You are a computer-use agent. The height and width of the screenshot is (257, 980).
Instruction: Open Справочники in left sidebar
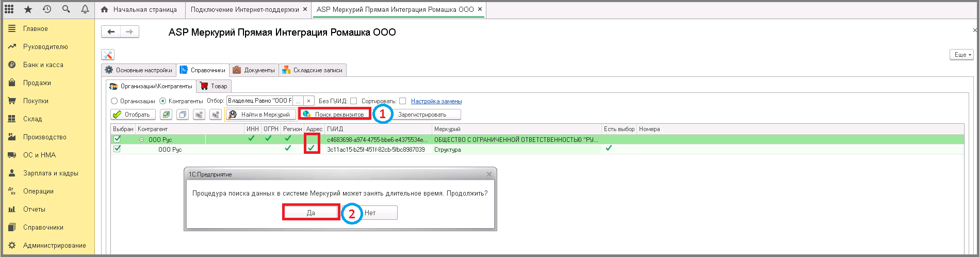(x=43, y=228)
